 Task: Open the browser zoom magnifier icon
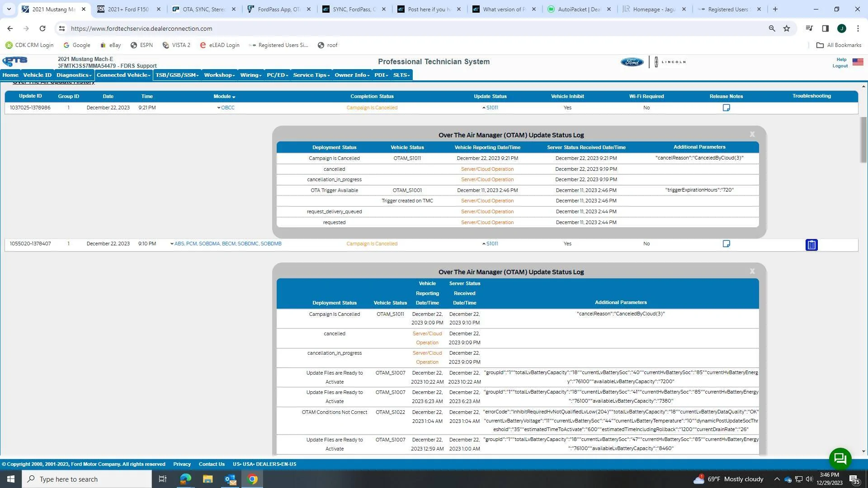pos(772,28)
